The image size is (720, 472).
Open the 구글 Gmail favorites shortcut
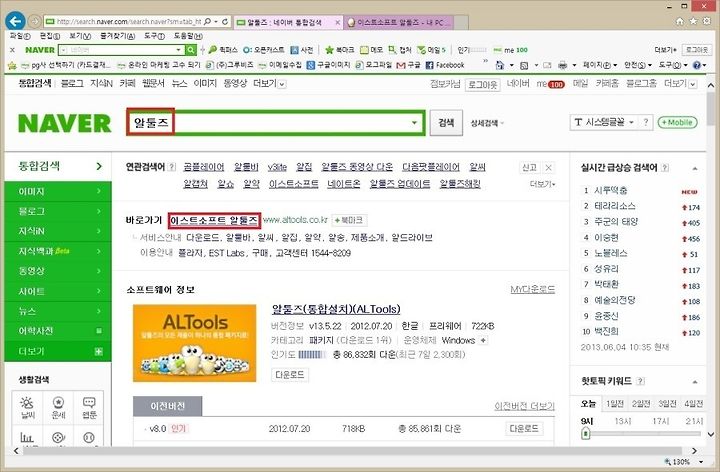pyautogui.click(x=408, y=65)
